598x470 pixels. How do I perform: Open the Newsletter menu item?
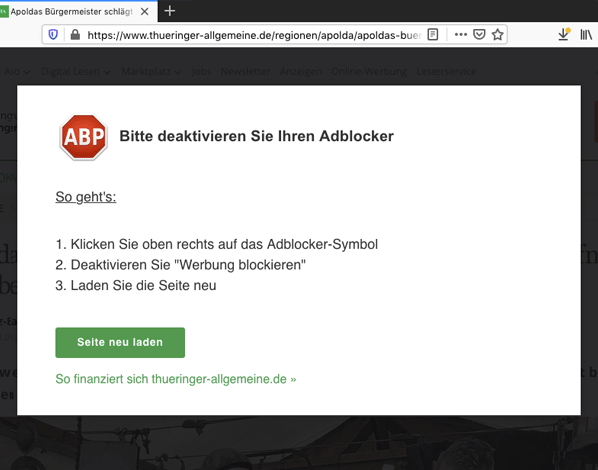(x=245, y=71)
